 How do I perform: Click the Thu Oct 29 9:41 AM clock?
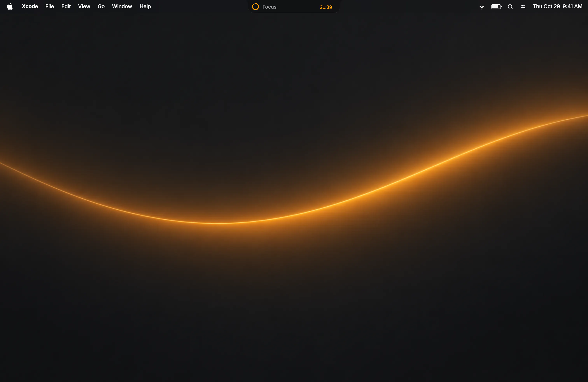(x=557, y=6)
